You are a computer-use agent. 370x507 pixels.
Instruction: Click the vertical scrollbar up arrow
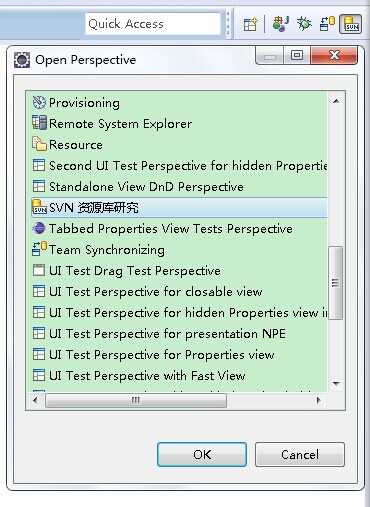point(336,101)
